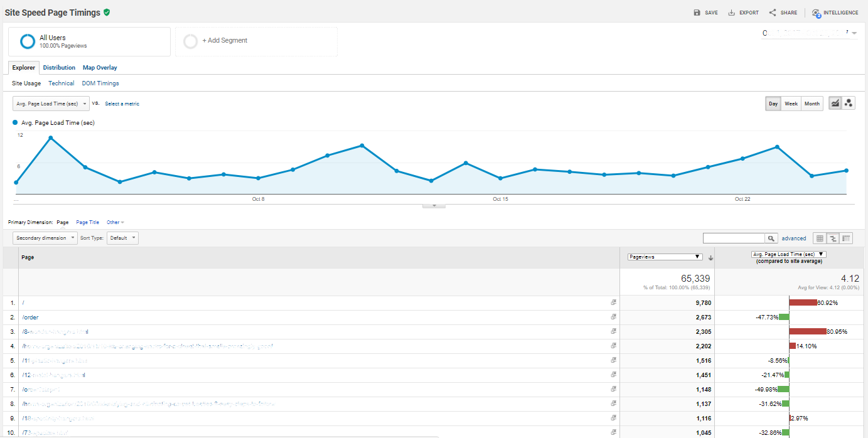Click inside the table search field

pyautogui.click(x=734, y=238)
